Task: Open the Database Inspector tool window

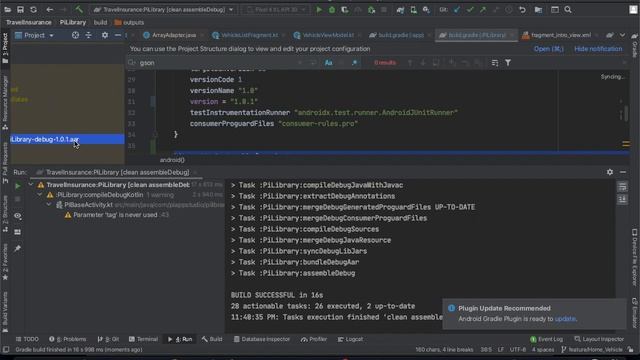Action: tap(262, 339)
